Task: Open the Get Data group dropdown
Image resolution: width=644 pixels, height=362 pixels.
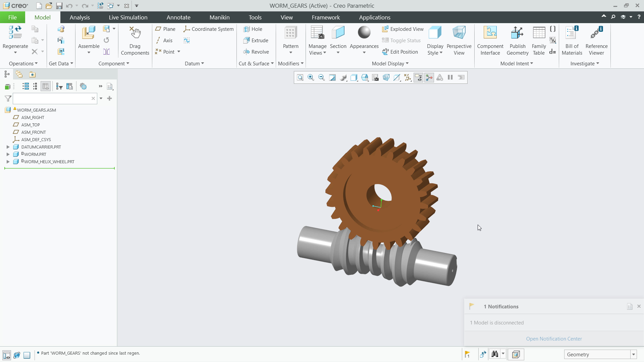Action: (61, 64)
